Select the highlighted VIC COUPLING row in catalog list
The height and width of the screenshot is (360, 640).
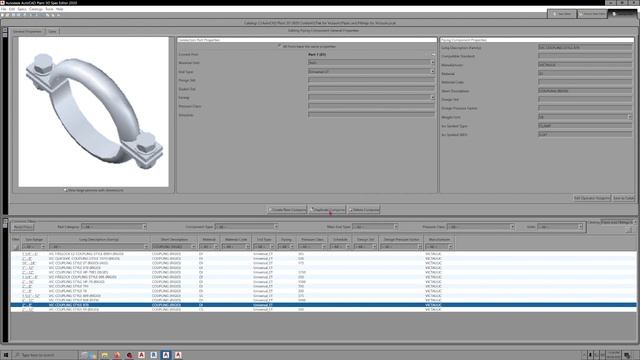323,305
